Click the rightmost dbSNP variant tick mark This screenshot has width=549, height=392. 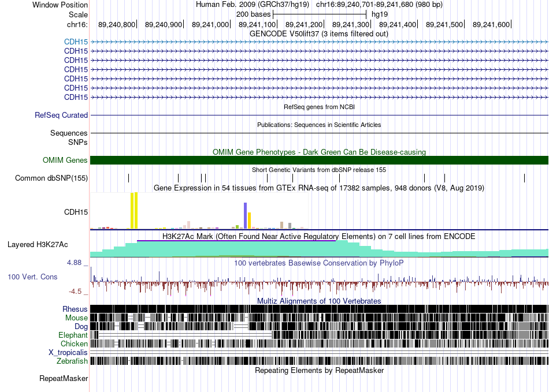point(524,178)
